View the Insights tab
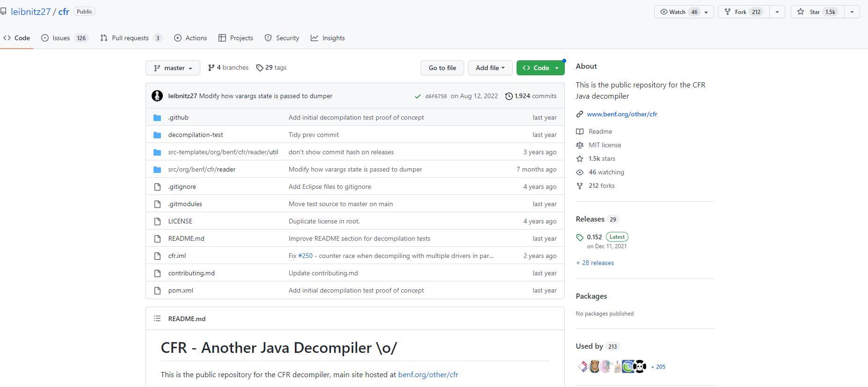Image resolution: width=868 pixels, height=387 pixels. 328,38
